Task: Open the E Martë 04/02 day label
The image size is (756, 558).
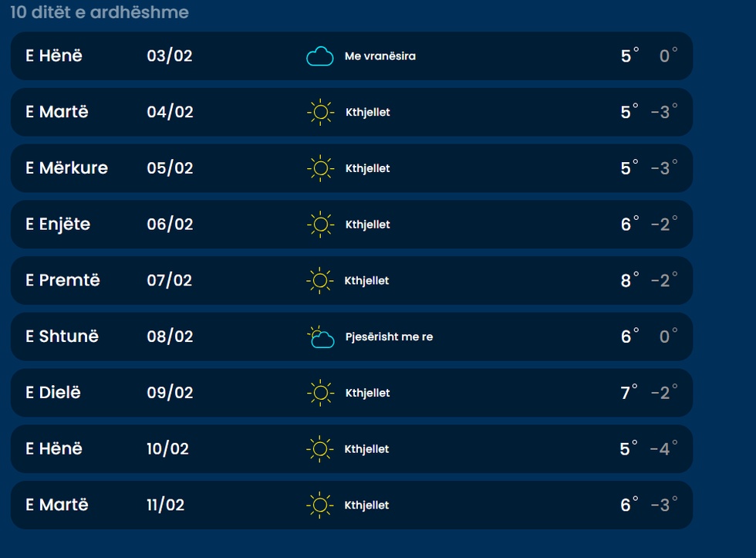Action: tap(57, 112)
